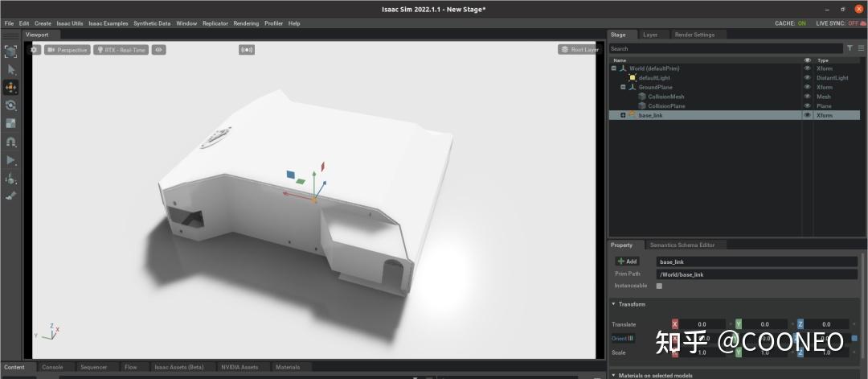Viewport: 868px width, 379px height.
Task: Expand the base_link tree node
Action: click(623, 115)
